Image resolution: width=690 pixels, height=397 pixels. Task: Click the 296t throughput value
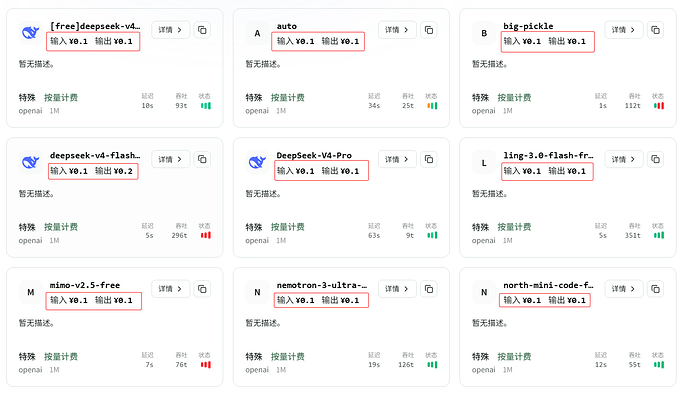pos(180,235)
